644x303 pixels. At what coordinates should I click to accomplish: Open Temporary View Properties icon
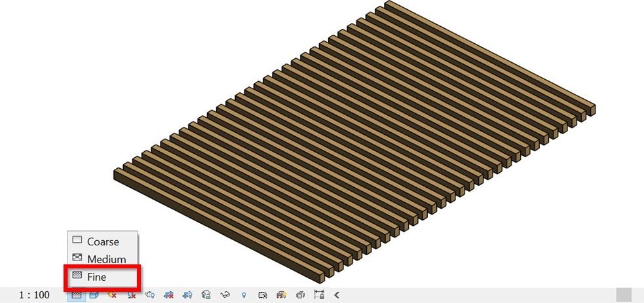coord(263,294)
